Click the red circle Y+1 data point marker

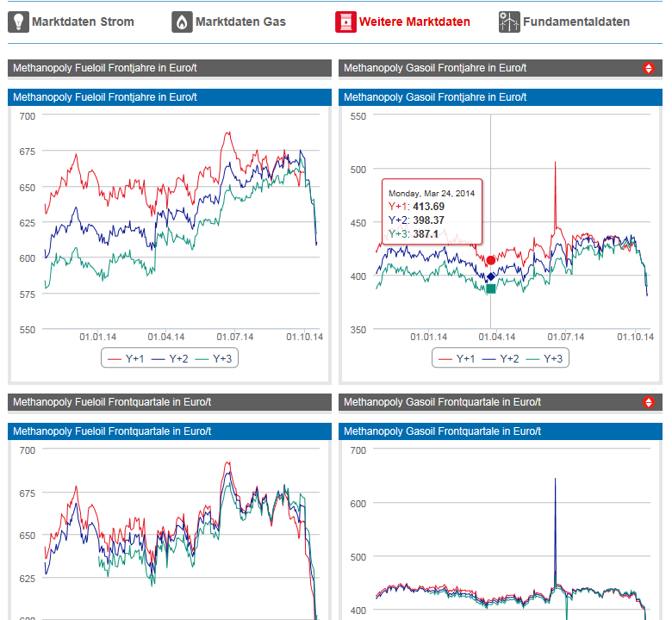click(x=491, y=260)
